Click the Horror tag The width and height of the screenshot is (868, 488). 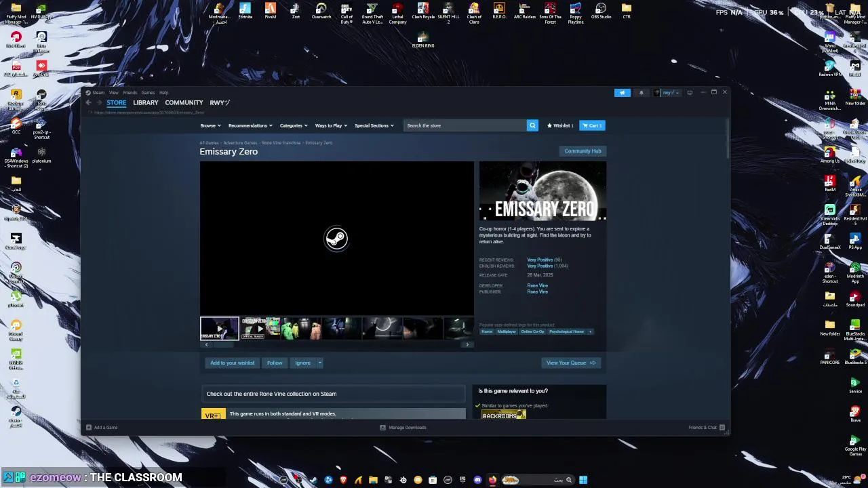point(487,331)
